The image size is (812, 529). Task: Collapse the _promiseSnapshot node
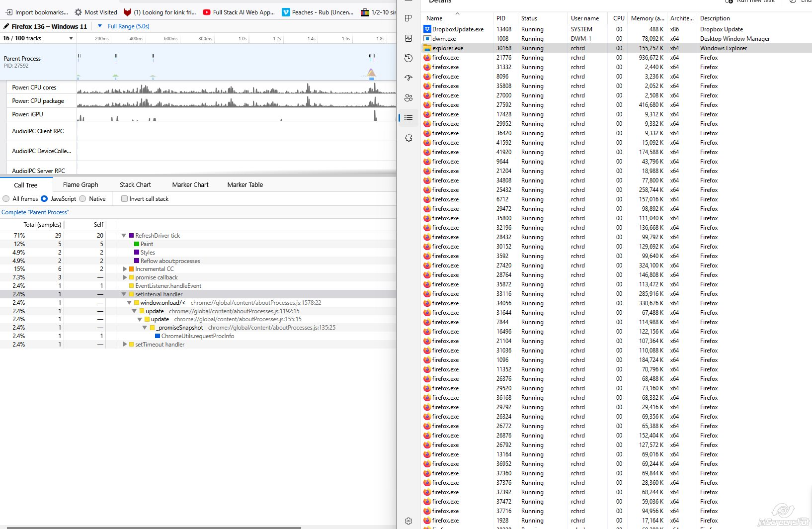point(145,328)
